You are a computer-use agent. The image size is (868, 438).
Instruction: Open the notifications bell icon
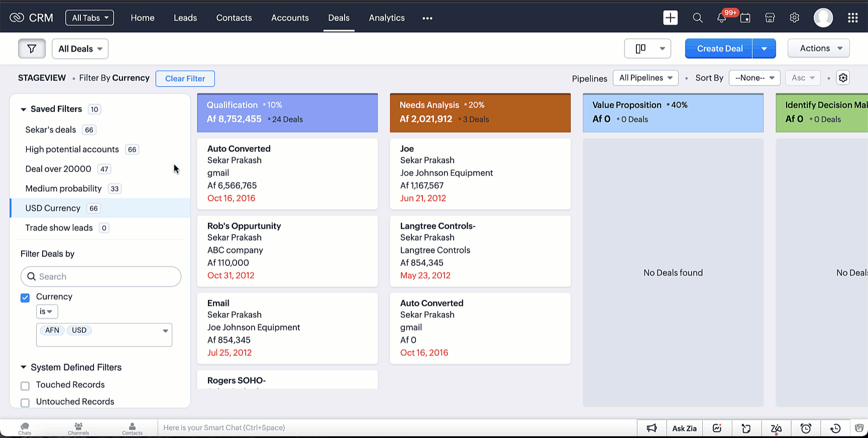pyautogui.click(x=721, y=18)
